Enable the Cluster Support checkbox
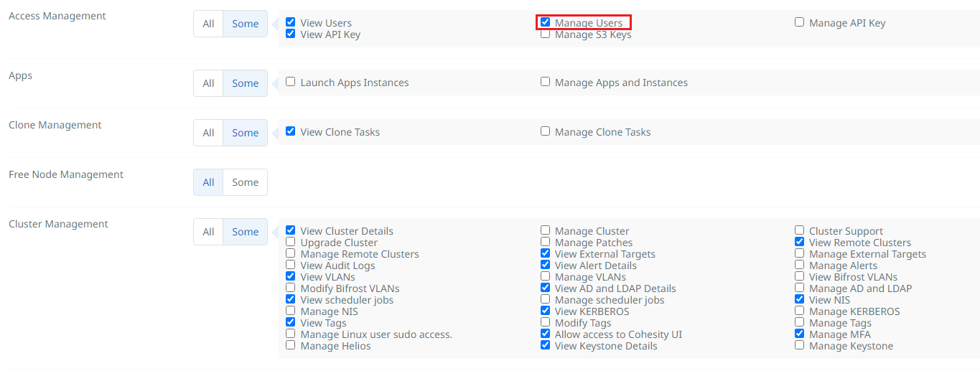 [x=799, y=230]
